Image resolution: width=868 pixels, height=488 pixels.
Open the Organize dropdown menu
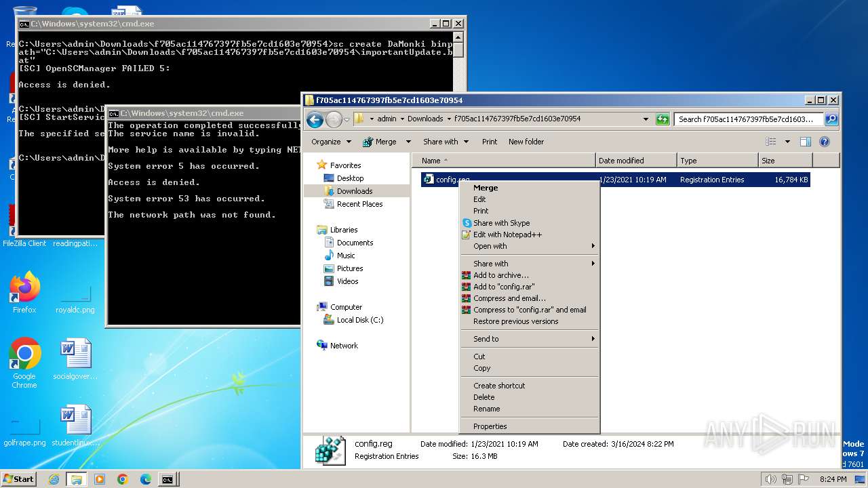pyautogui.click(x=331, y=142)
